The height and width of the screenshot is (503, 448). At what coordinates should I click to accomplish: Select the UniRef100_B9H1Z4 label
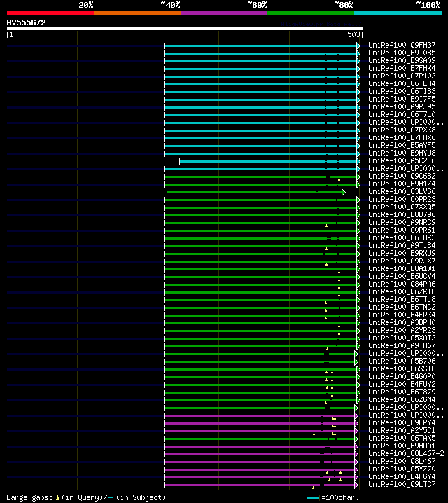402,184
